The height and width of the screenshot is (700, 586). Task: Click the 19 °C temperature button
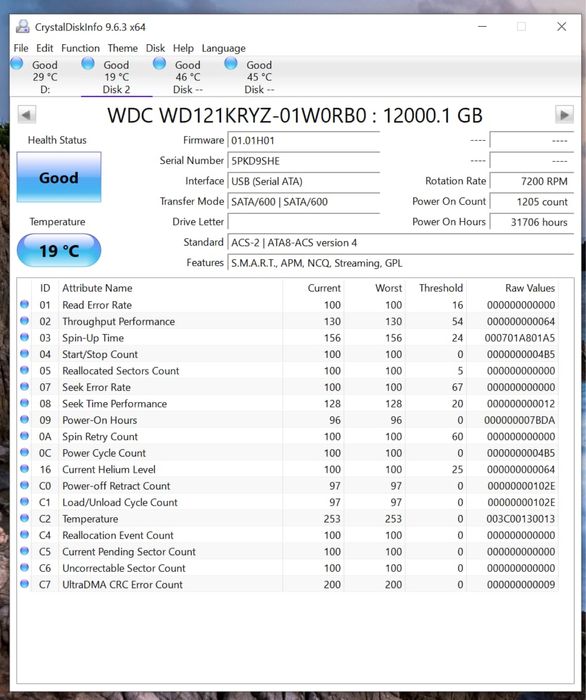(59, 250)
